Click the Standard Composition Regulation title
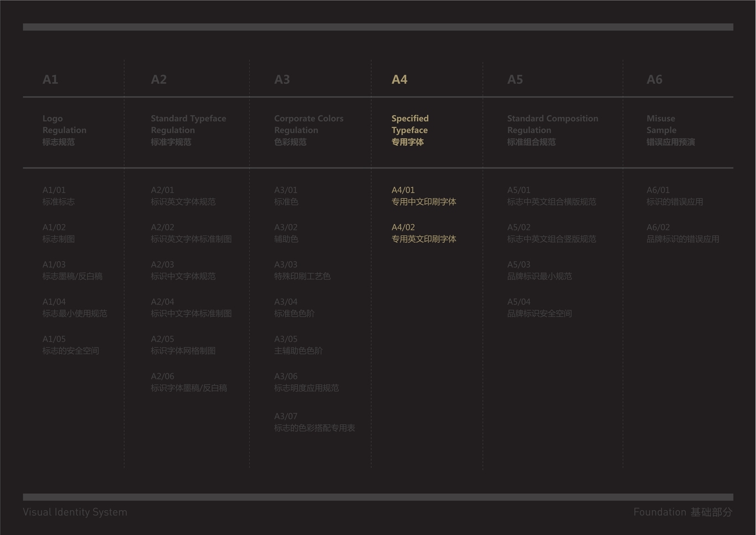 (553, 130)
